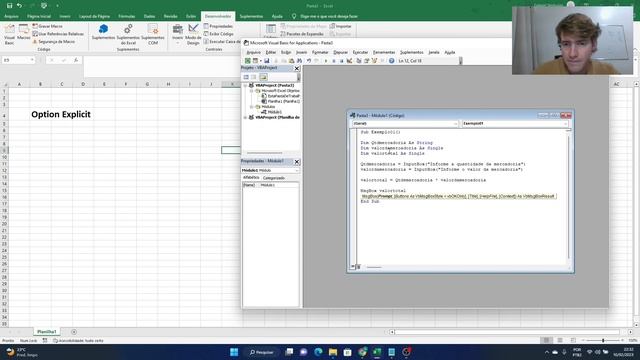Open Visual Basic from the Excel ribbon

[9, 34]
